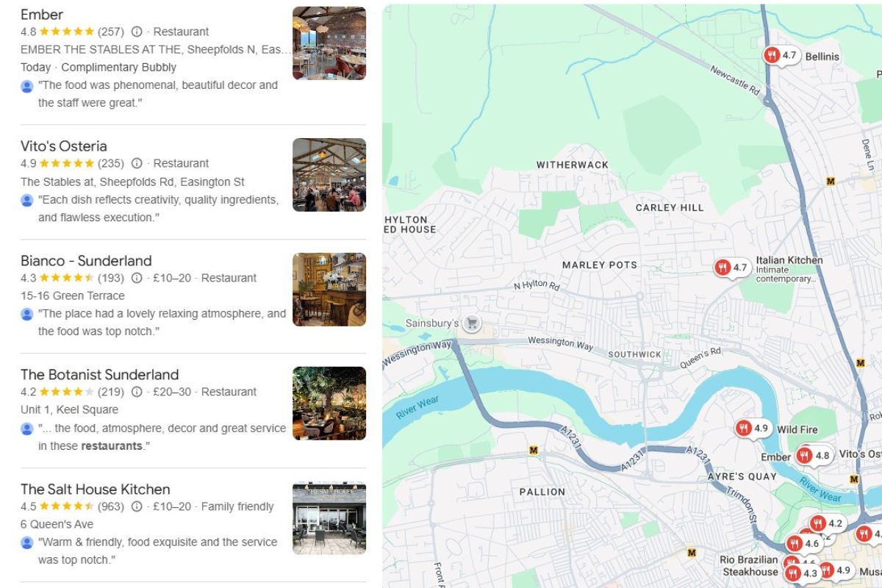Click Ember's five-star rating row
Screen dimensions: 882x588
tap(66, 32)
